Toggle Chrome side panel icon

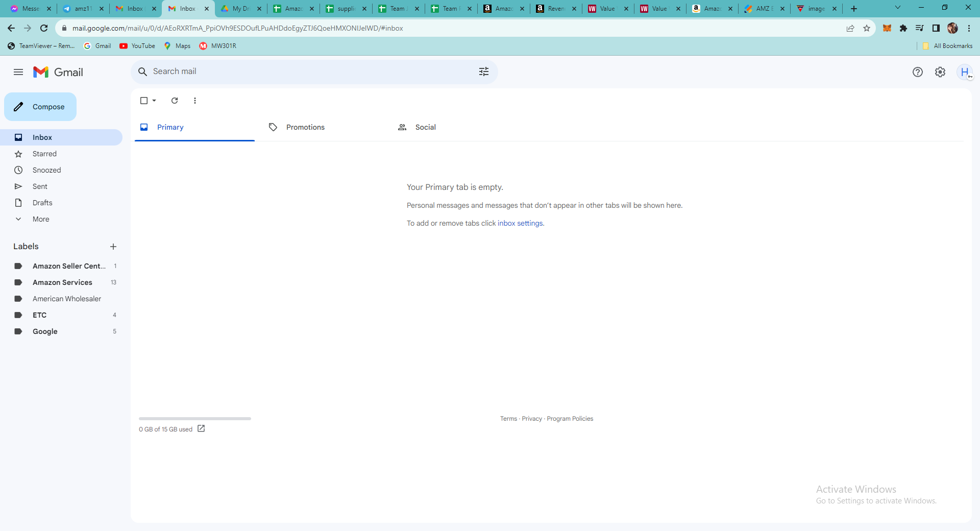click(x=936, y=28)
